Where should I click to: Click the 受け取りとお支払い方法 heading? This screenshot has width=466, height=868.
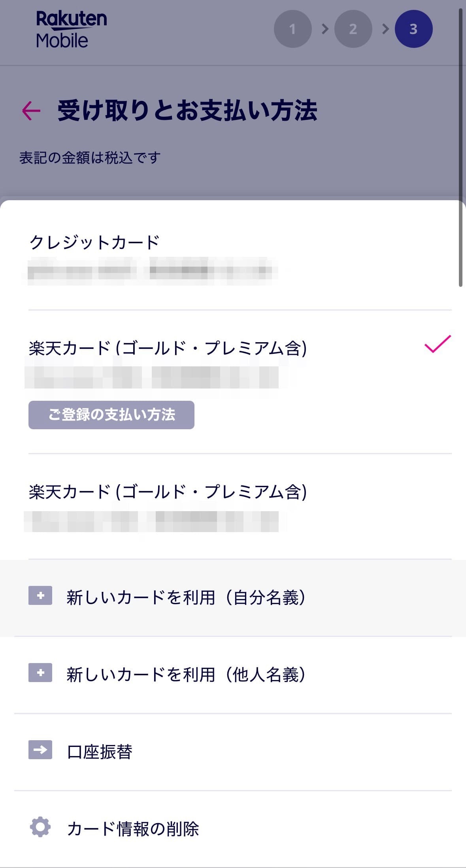[187, 110]
